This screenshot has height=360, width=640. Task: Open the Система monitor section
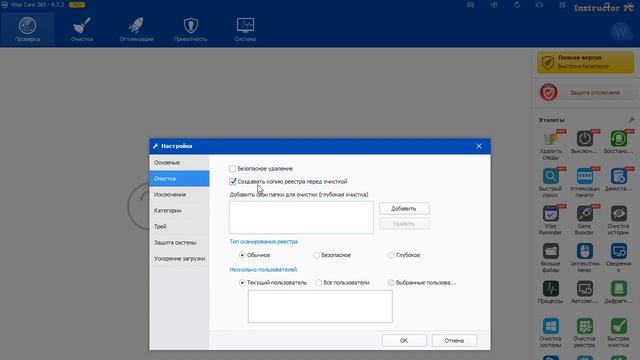245,29
